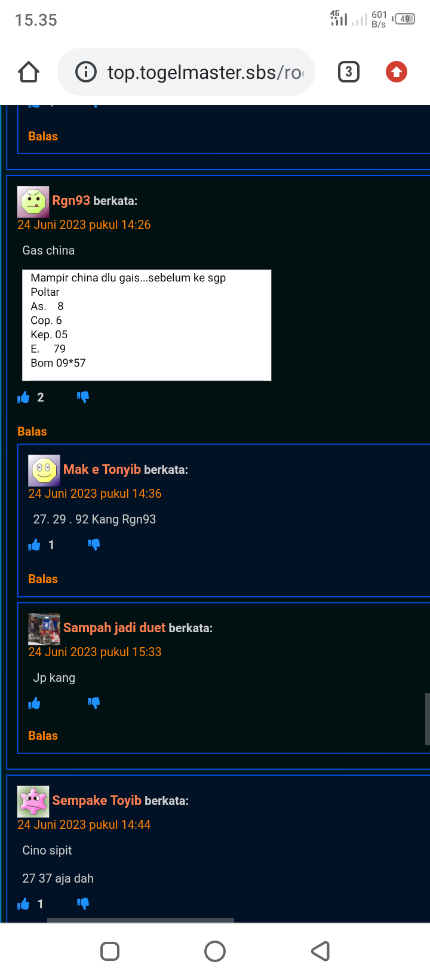The width and height of the screenshot is (430, 980).
Task: Tap the red update arrow icon
Action: coord(397,72)
